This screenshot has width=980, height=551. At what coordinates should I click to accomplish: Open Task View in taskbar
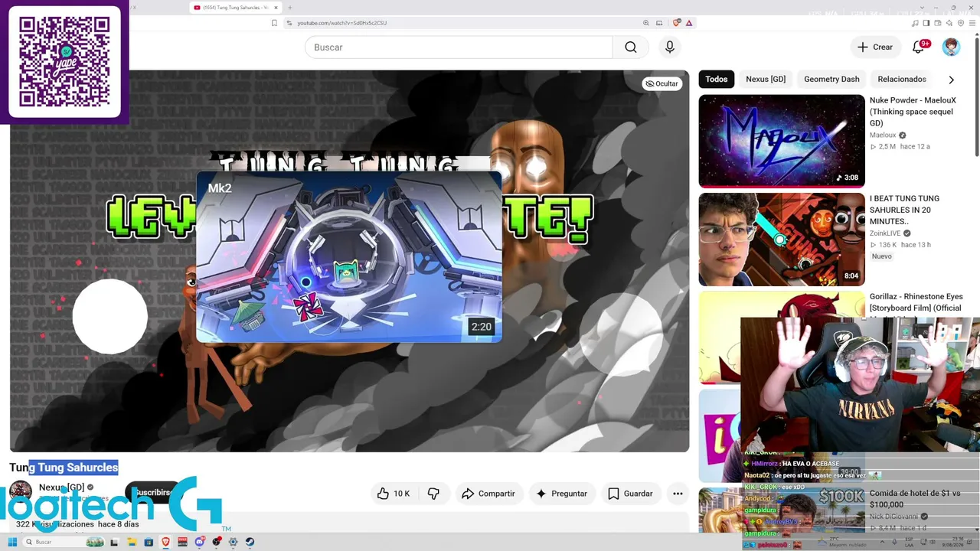pyautogui.click(x=115, y=542)
